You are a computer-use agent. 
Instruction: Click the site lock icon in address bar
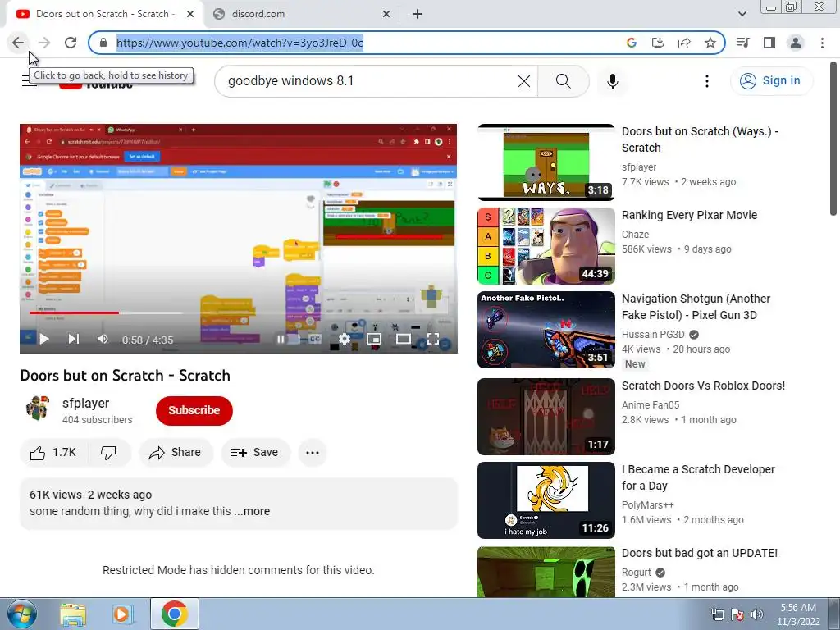click(103, 43)
